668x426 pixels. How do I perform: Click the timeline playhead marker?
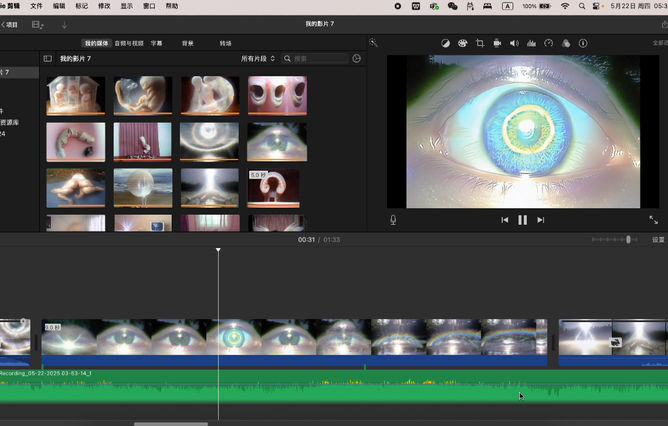(x=218, y=250)
